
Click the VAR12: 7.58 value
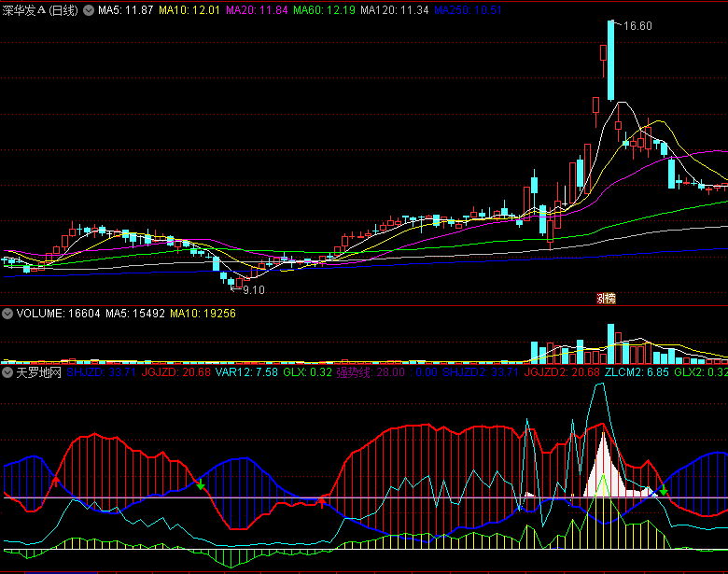coord(246,372)
